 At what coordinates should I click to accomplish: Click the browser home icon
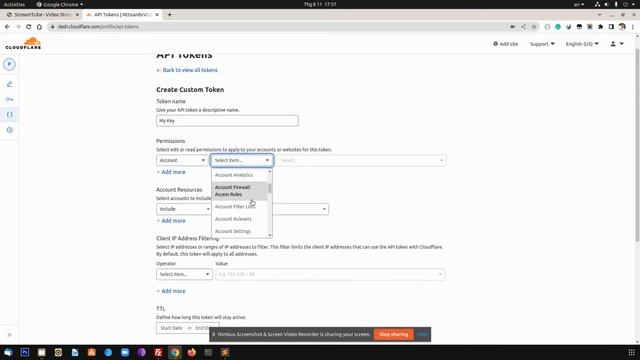(39, 27)
